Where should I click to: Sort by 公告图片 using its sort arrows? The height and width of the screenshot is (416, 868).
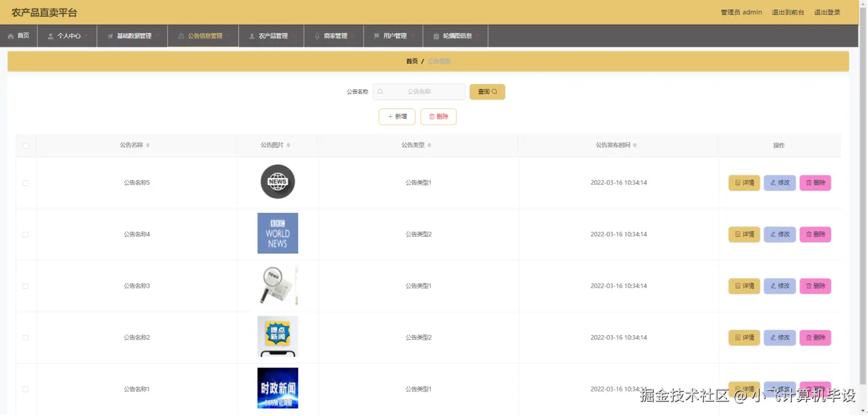[289, 145]
